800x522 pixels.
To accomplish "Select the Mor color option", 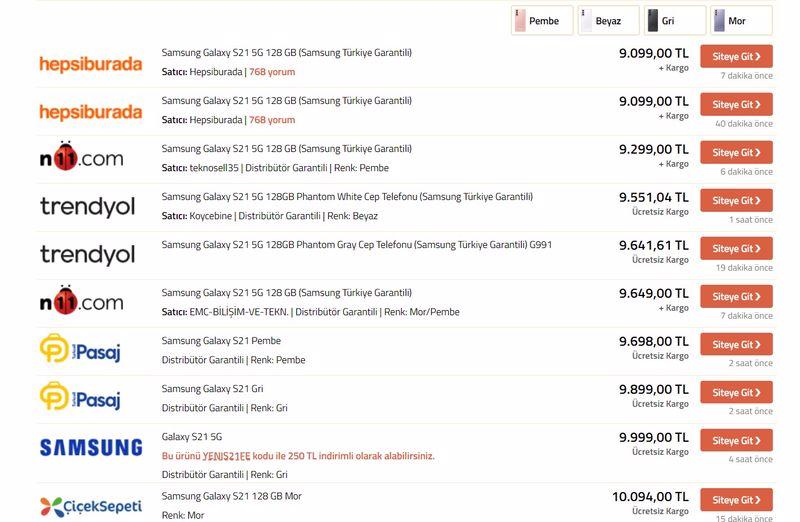I will (x=741, y=21).
